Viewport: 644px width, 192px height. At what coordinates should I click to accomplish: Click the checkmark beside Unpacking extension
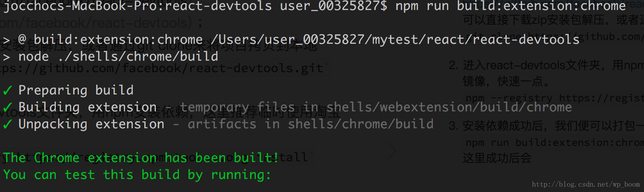[7, 124]
